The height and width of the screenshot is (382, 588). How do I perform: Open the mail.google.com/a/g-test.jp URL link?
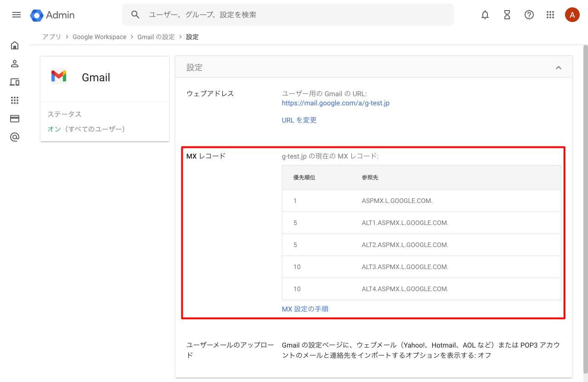[x=336, y=103]
